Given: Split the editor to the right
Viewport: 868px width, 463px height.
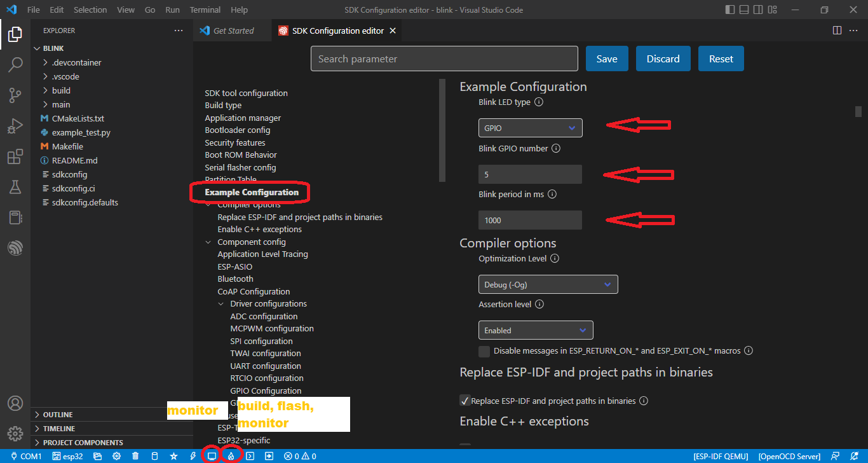Looking at the screenshot, I should tap(837, 31).
